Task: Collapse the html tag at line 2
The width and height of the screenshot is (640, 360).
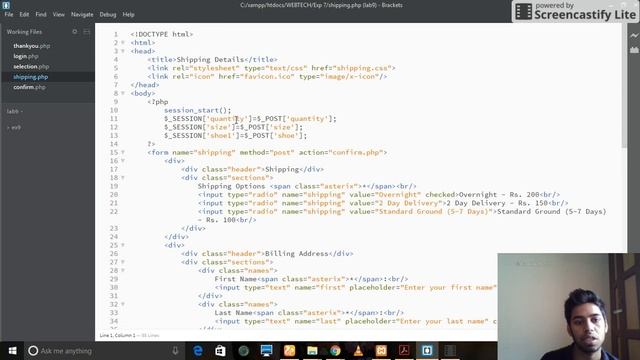Action: [x=123, y=42]
